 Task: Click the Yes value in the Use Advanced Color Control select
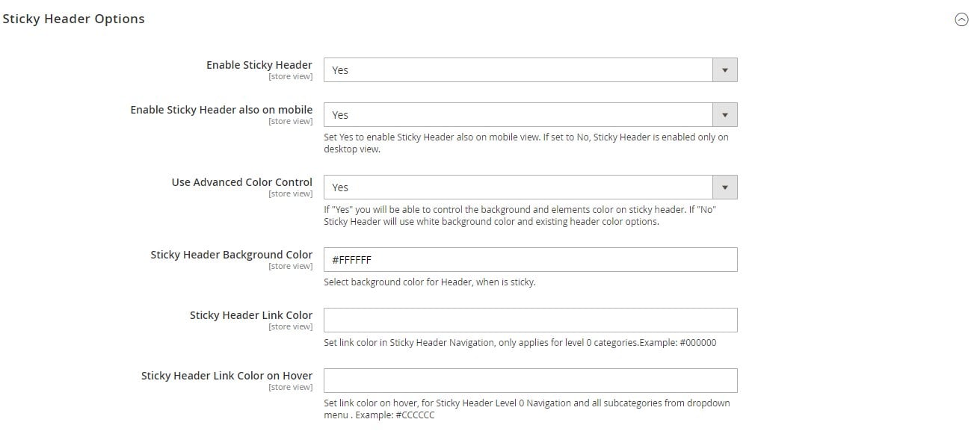(x=340, y=187)
